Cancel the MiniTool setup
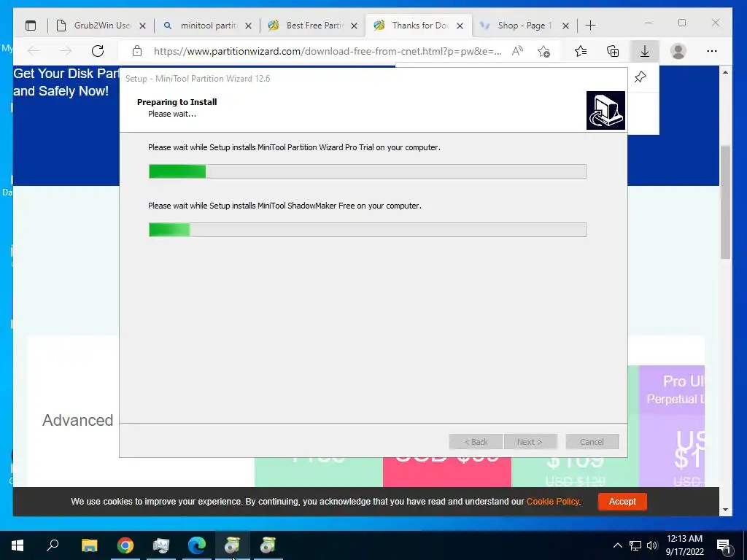The height and width of the screenshot is (560, 747). 592,442
